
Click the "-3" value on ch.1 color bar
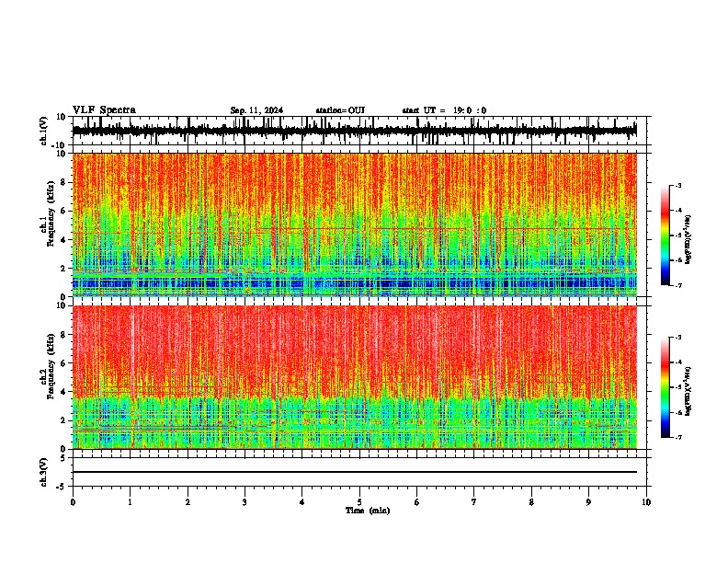coord(677,185)
